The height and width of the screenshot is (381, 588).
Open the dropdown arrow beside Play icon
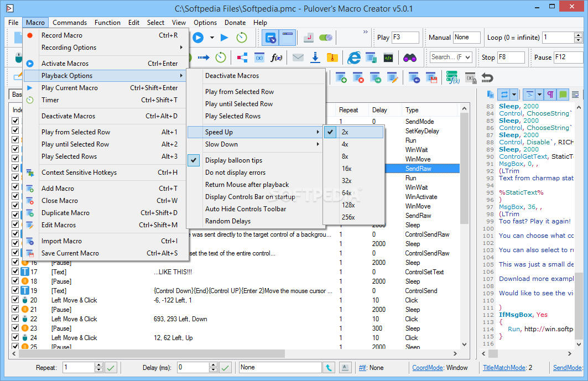[212, 38]
